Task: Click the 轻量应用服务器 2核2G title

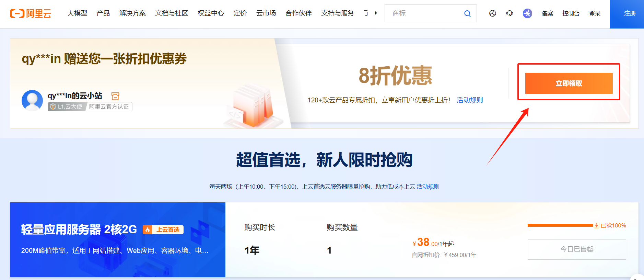Action: coord(79,229)
